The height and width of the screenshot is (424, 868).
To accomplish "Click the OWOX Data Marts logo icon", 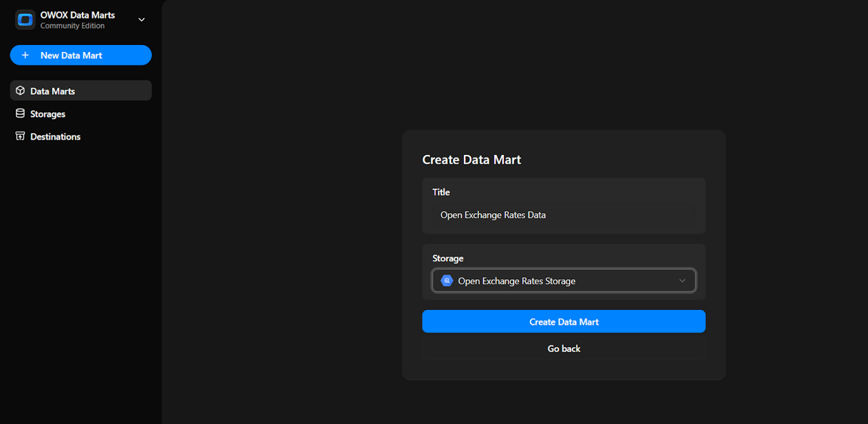I will (25, 20).
